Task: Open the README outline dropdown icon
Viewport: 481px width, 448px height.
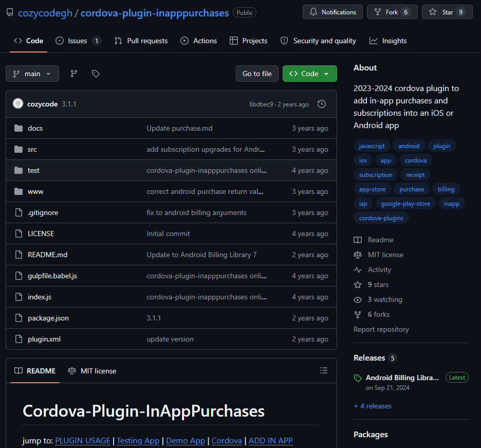Action: click(324, 370)
